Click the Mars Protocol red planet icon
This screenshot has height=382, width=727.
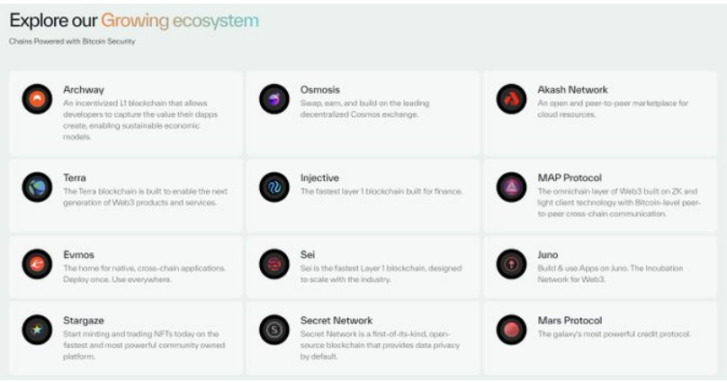[x=511, y=330]
